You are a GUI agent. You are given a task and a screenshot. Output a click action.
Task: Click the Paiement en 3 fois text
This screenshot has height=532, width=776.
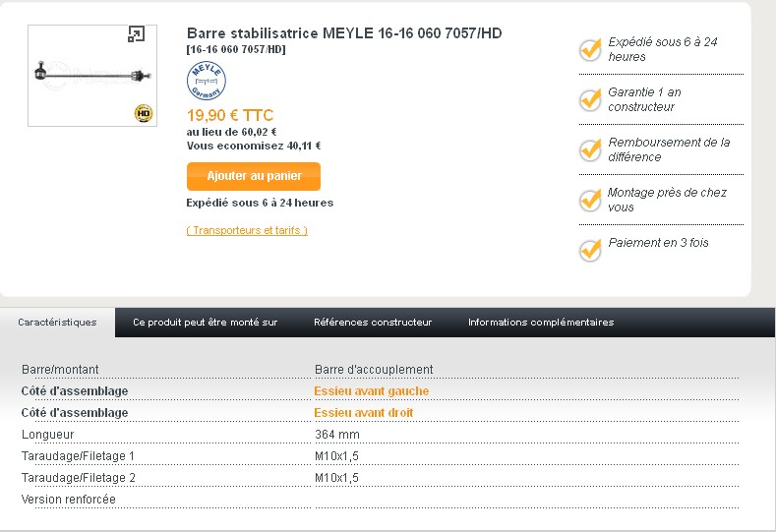pos(658,243)
